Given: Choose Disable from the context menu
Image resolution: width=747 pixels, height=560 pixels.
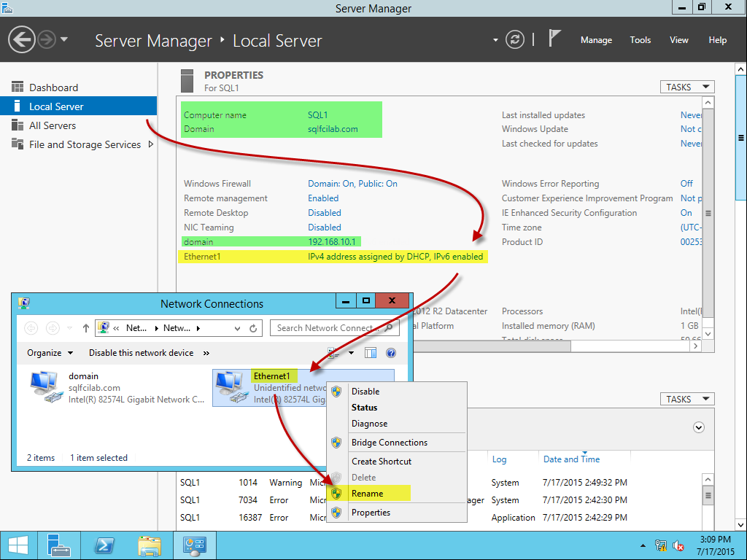Looking at the screenshot, I should [x=396, y=392].
